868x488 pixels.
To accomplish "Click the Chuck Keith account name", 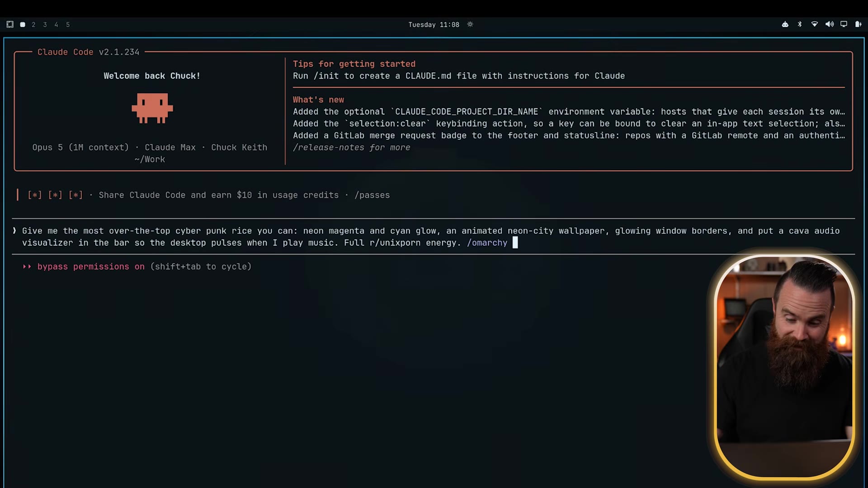I will pos(239,147).
